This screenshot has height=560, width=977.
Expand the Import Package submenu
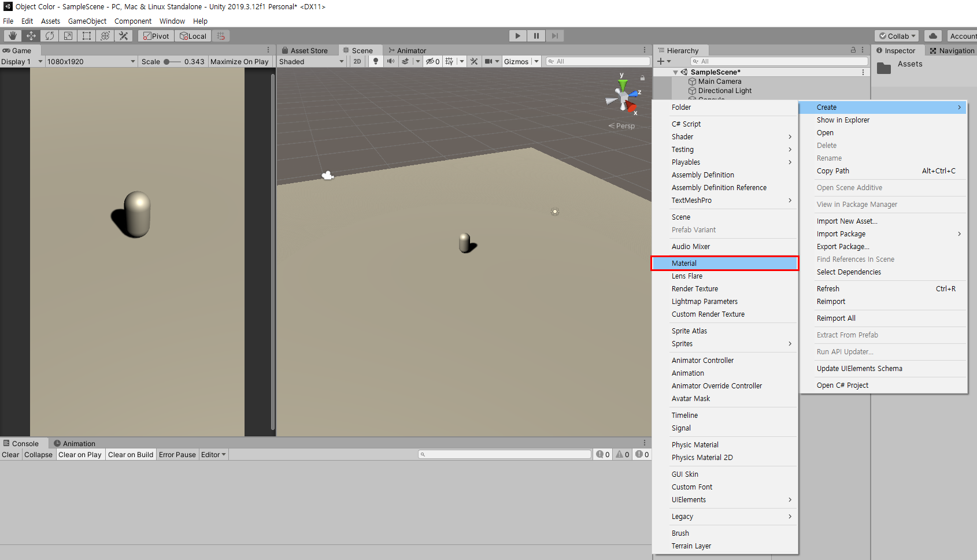883,234
